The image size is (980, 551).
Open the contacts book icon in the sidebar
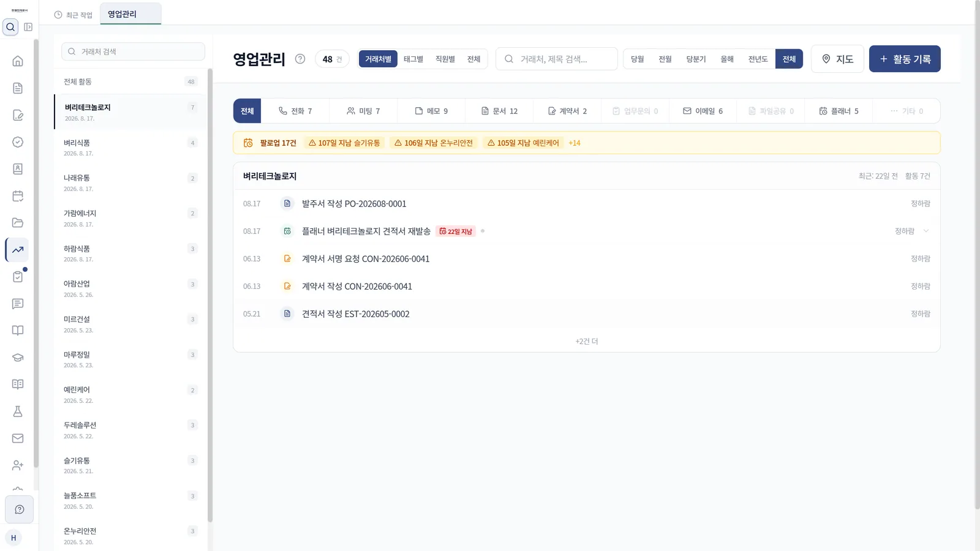(18, 169)
